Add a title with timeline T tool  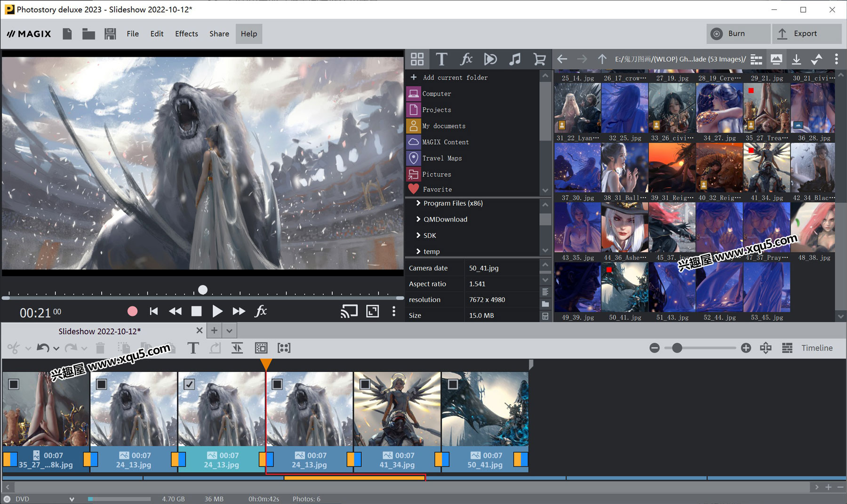[193, 348]
